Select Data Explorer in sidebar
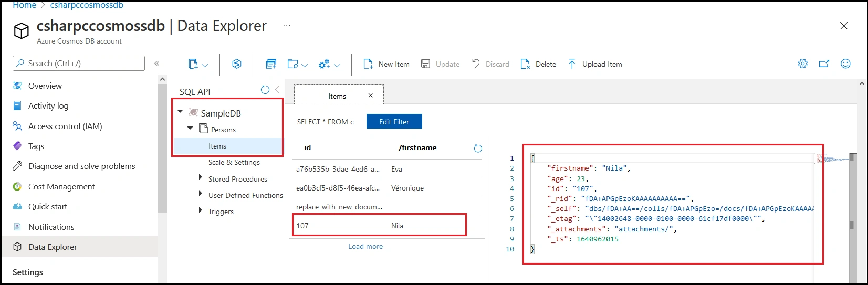 79,247
